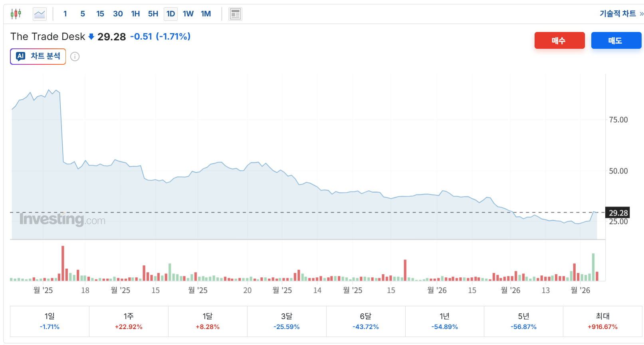Select the 5H interval

click(x=153, y=14)
